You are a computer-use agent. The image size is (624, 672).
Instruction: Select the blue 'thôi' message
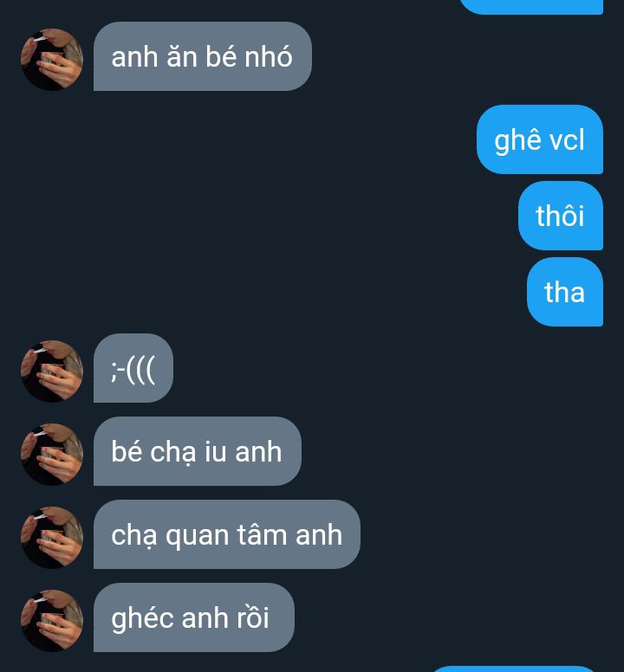[x=561, y=216]
